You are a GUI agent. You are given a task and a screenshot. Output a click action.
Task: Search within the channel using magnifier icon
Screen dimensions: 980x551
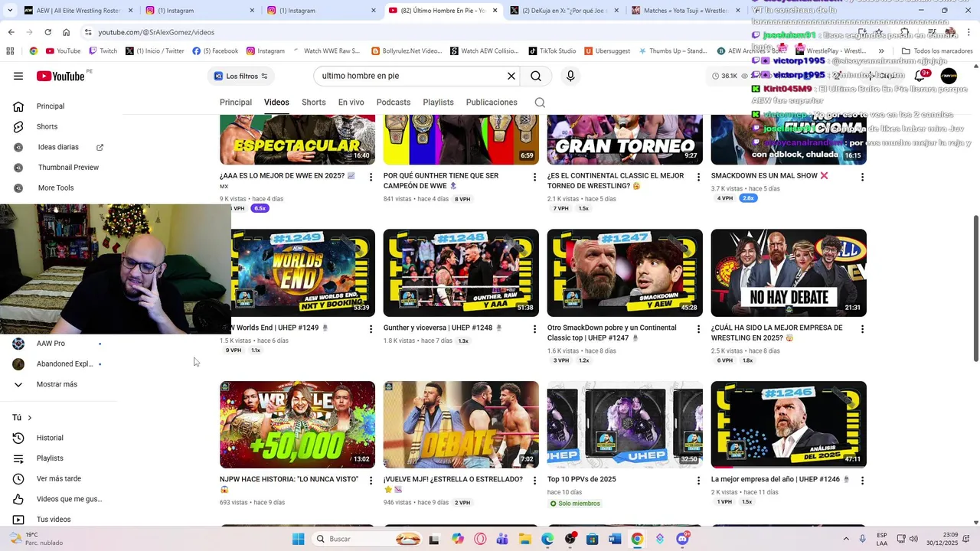540,103
